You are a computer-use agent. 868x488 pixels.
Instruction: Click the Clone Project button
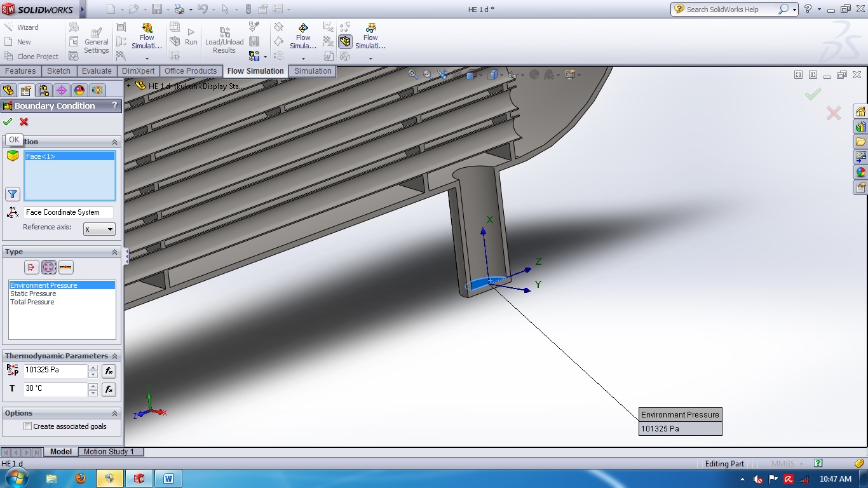point(31,57)
